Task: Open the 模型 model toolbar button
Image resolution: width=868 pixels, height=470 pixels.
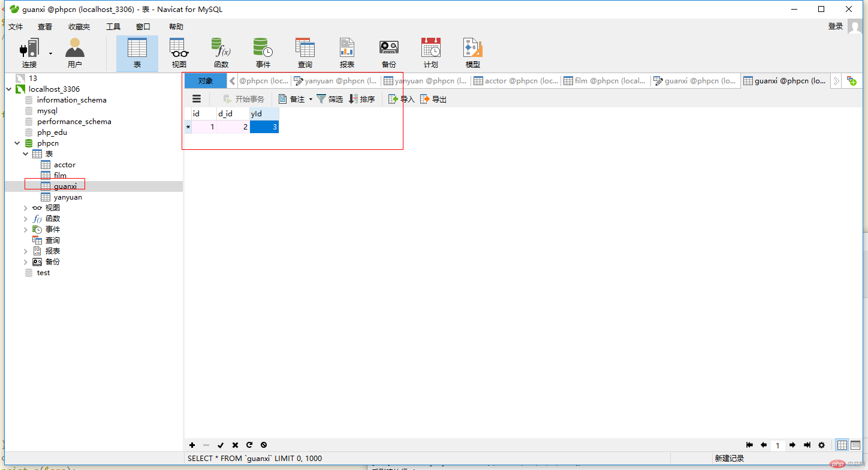Action: [x=473, y=53]
